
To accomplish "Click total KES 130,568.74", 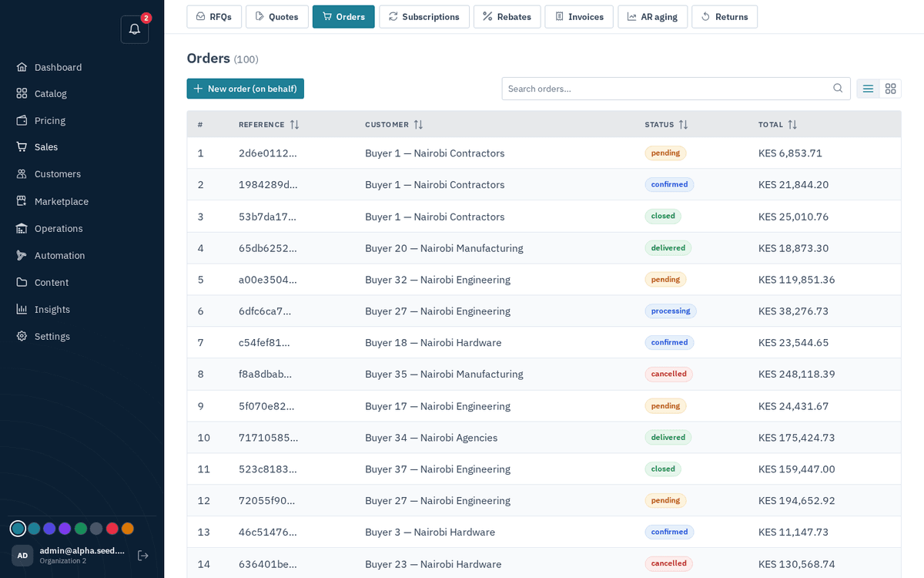I will [797, 564].
